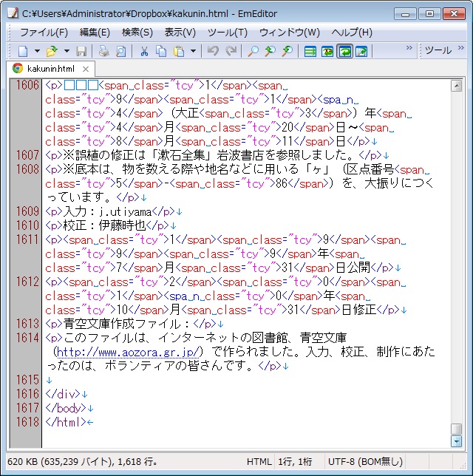Open the 検索(S) menu
Image resolution: width=473 pixels, height=476 pixels.
(137, 33)
